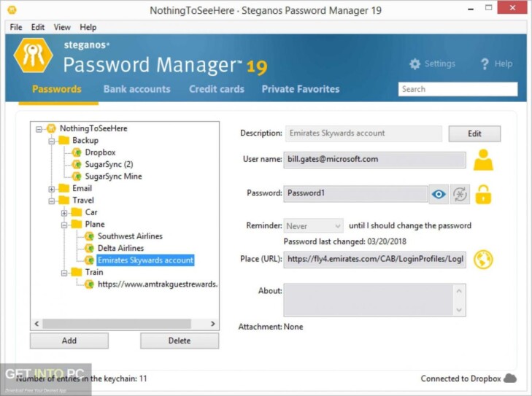Select the Passwords tab
Viewport: 532px width, 396px height.
click(x=57, y=89)
